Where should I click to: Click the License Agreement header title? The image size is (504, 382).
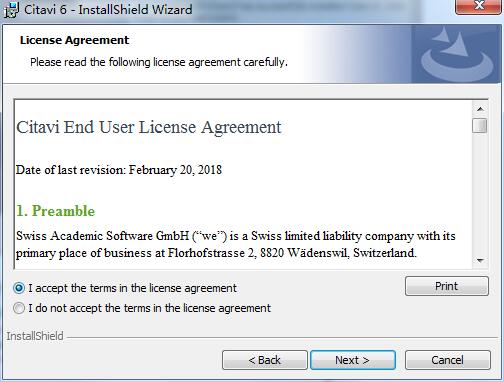(74, 40)
